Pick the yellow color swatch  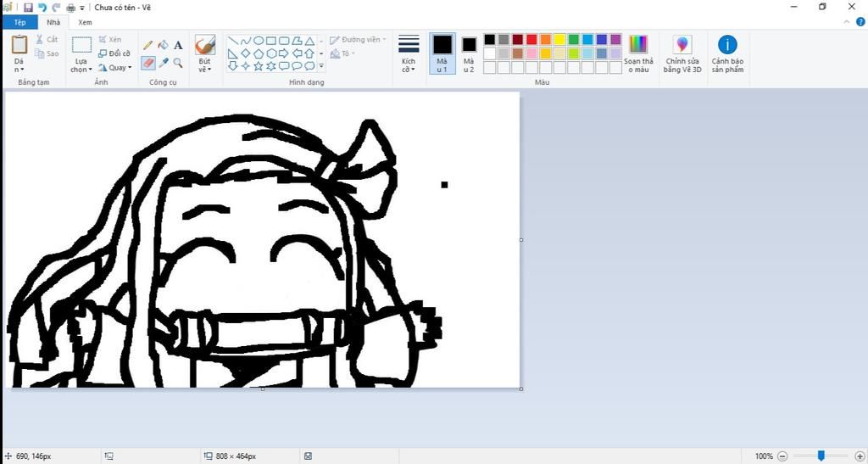point(559,39)
